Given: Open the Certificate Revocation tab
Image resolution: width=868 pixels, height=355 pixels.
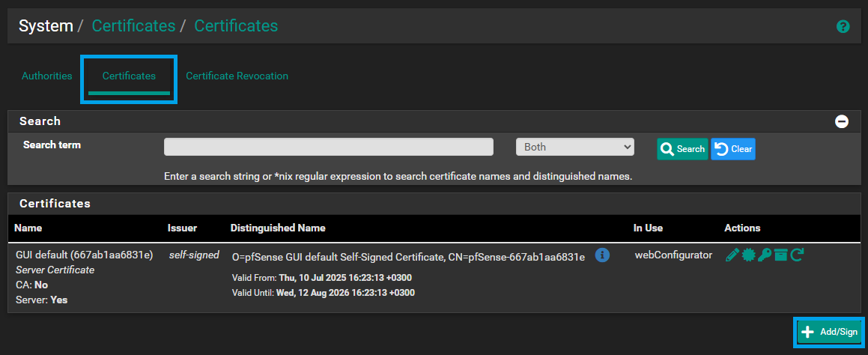Looking at the screenshot, I should point(237,76).
